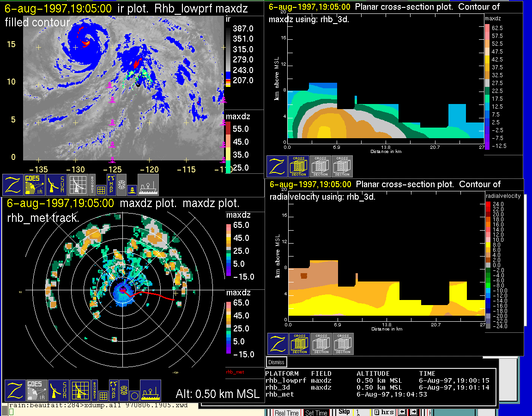Click the radialvelocity color scale bar
The width and height of the screenshot is (532, 416).
click(488, 266)
